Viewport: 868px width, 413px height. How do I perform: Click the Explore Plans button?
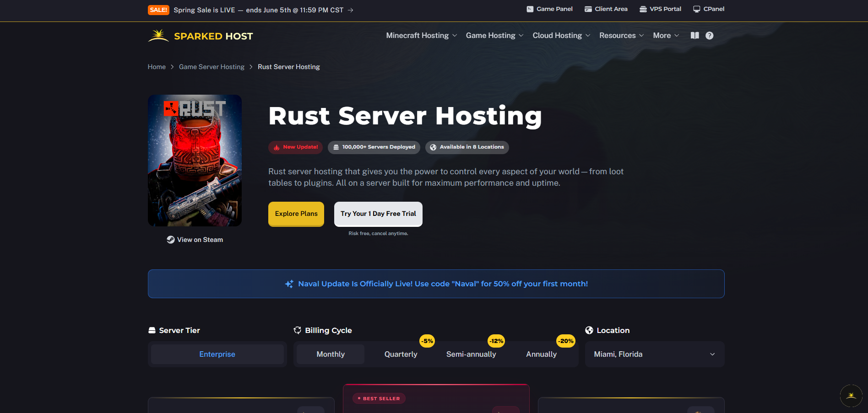296,214
